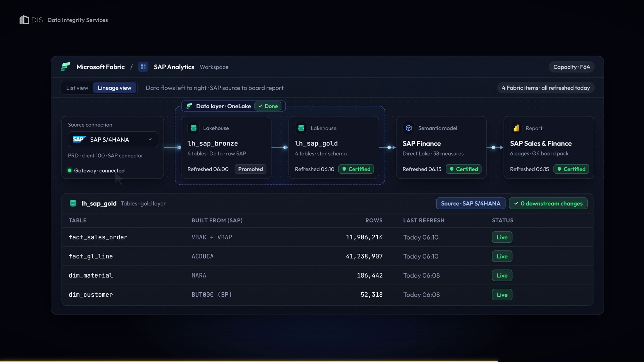Click the SAP Analytics workspace grid icon
Image resolution: width=644 pixels, height=362 pixels.
[143, 67]
